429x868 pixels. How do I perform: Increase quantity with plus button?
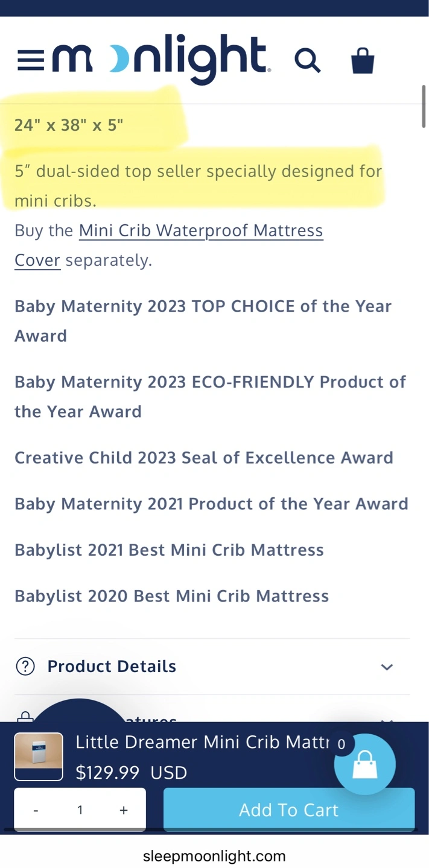[124, 810]
